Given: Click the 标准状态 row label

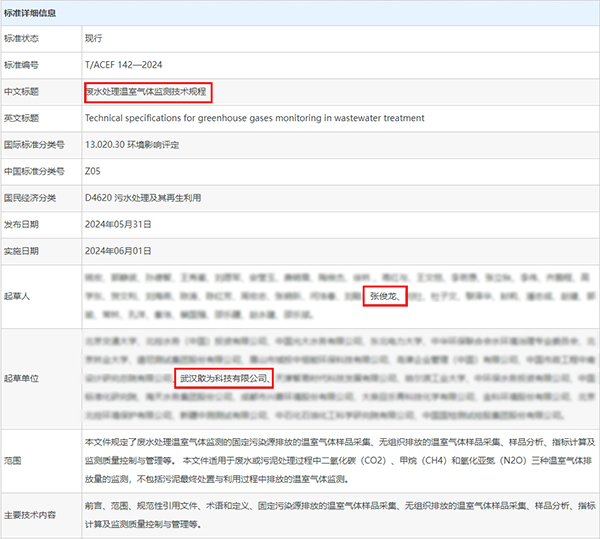Looking at the screenshot, I should (22, 38).
